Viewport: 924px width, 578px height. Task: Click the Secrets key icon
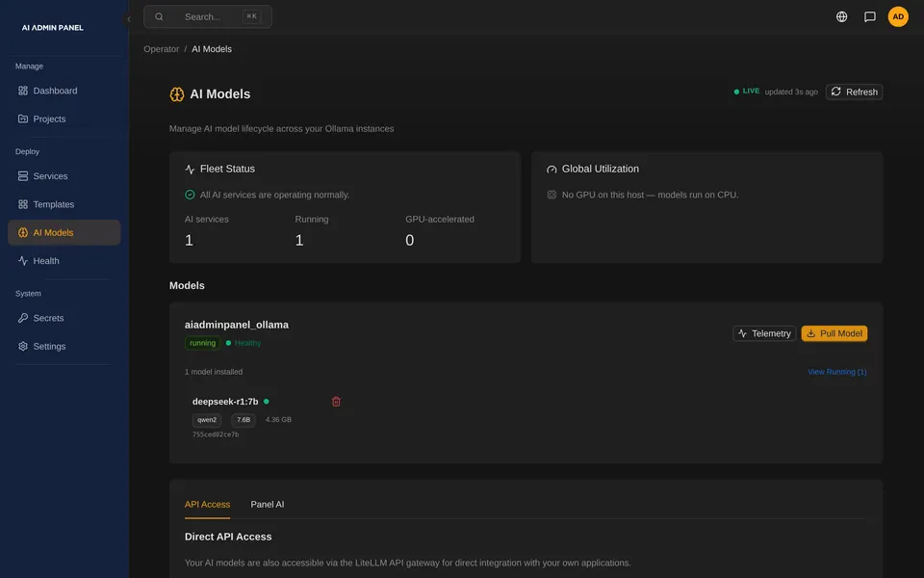[x=23, y=319]
